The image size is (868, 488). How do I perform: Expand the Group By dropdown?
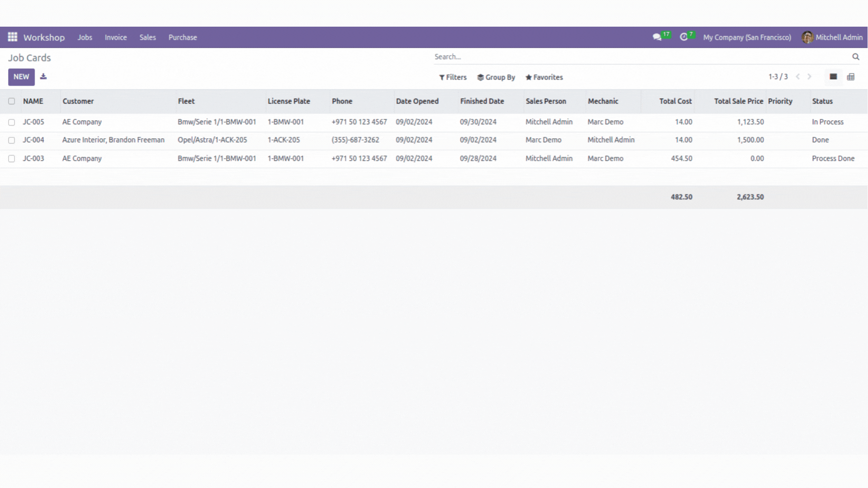pos(496,77)
